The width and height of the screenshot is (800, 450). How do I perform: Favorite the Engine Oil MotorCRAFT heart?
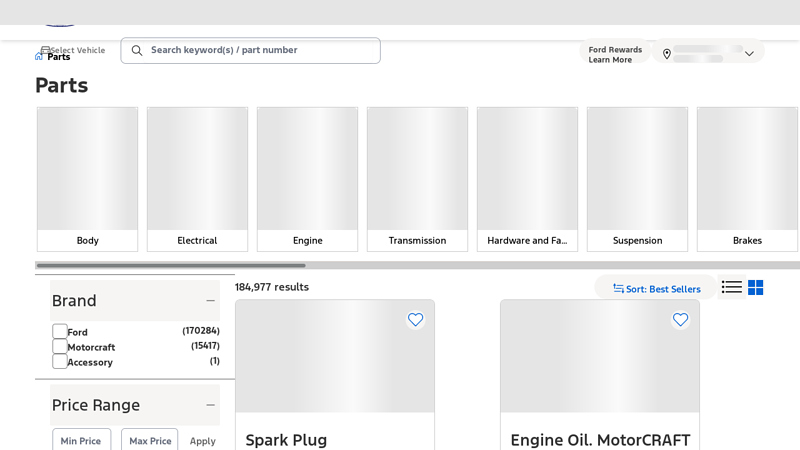click(680, 319)
